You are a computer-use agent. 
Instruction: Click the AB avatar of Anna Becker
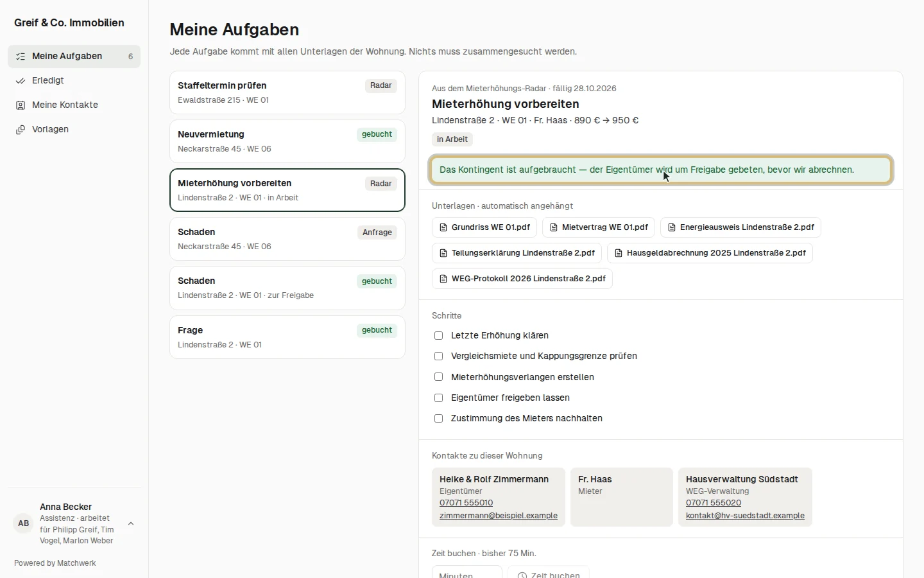[24, 523]
